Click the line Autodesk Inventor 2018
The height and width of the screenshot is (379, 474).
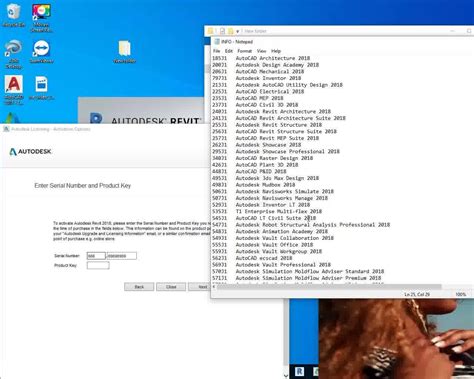click(257, 78)
